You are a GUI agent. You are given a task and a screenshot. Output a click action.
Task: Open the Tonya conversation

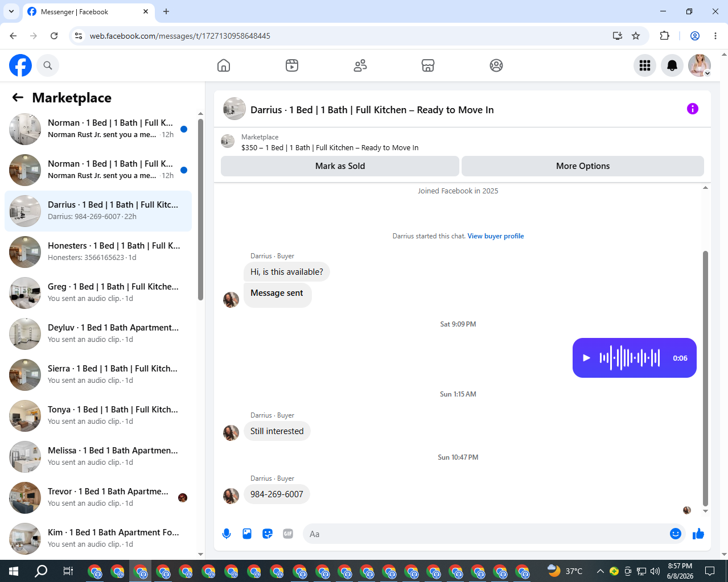pos(98,416)
